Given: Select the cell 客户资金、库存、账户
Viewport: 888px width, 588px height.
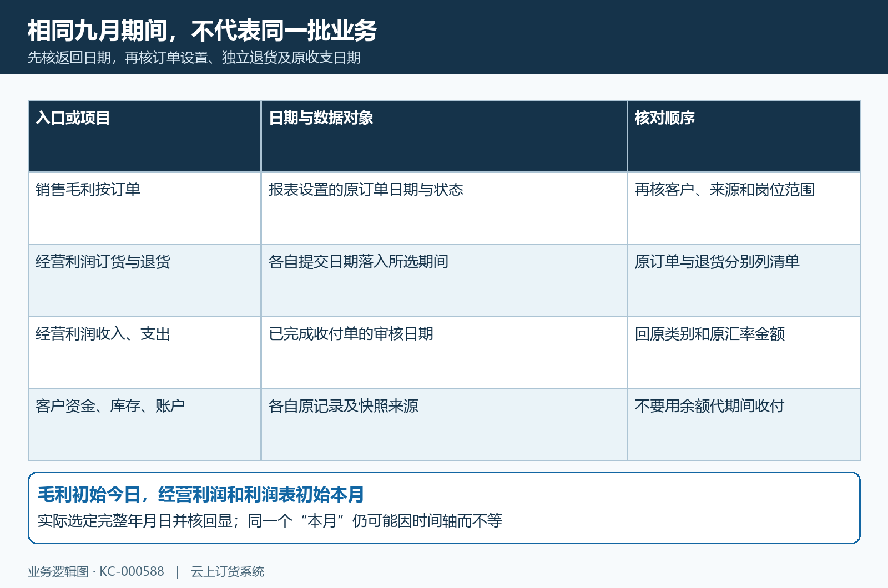Looking at the screenshot, I should [144, 424].
